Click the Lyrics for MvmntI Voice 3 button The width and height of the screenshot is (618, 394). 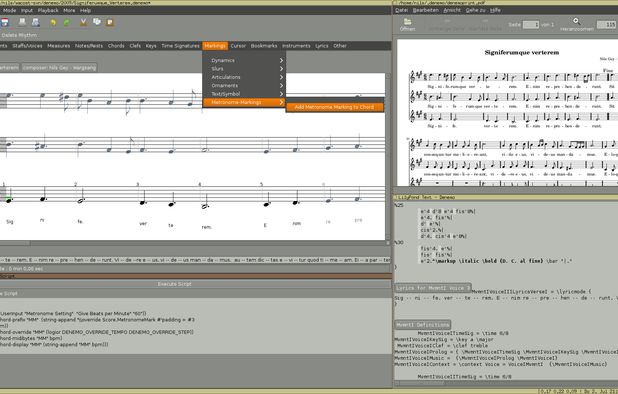click(433, 288)
